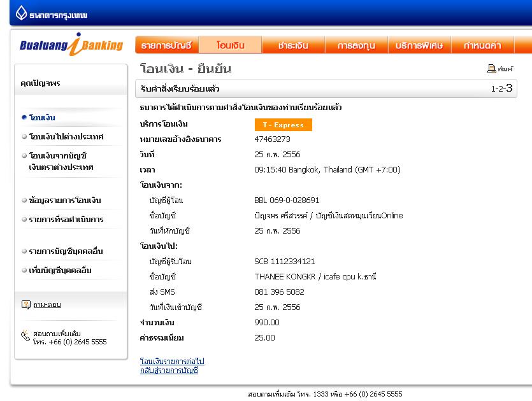Click the transfer amount 990.00
The width and height of the screenshot is (532, 401).
tap(267, 322)
